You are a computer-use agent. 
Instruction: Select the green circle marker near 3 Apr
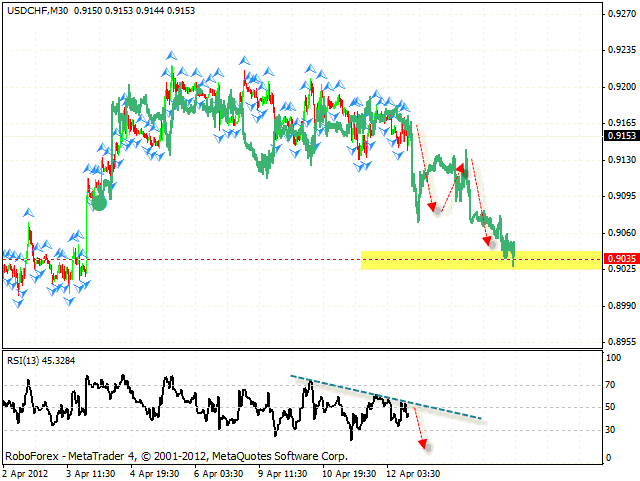(x=98, y=201)
